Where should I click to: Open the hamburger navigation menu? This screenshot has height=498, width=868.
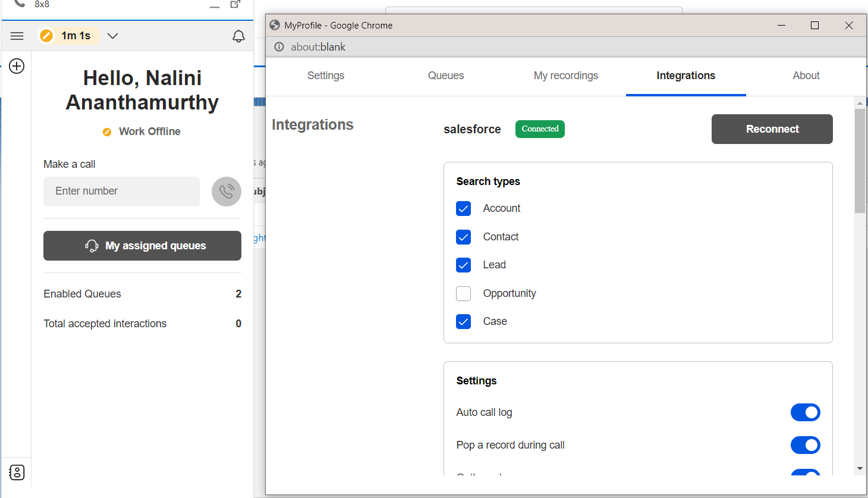[17, 36]
